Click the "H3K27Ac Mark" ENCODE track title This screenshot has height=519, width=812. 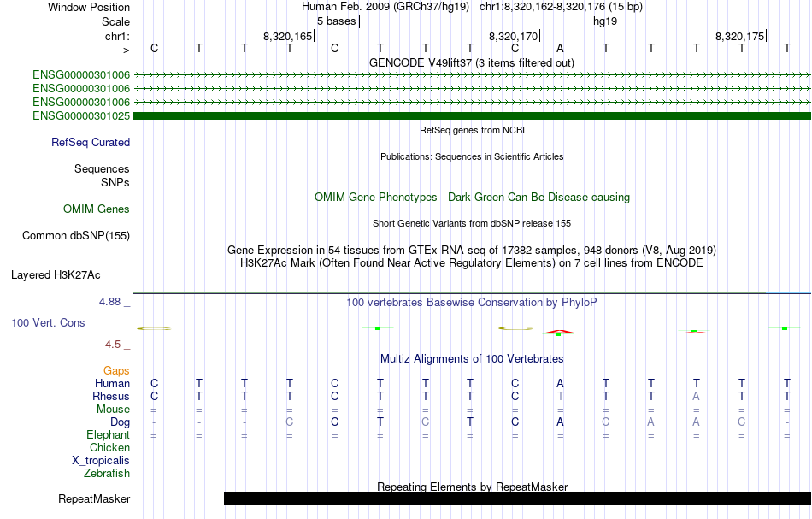472,263
